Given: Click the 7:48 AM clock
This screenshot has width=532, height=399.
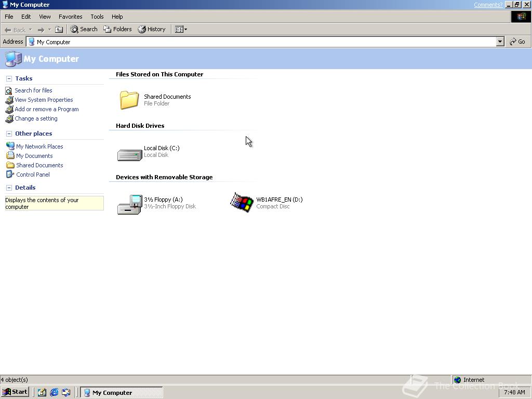Looking at the screenshot, I should click(514, 392).
